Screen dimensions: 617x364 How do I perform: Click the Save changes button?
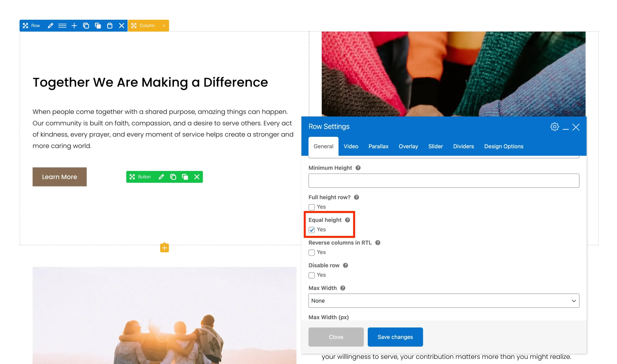point(395,337)
